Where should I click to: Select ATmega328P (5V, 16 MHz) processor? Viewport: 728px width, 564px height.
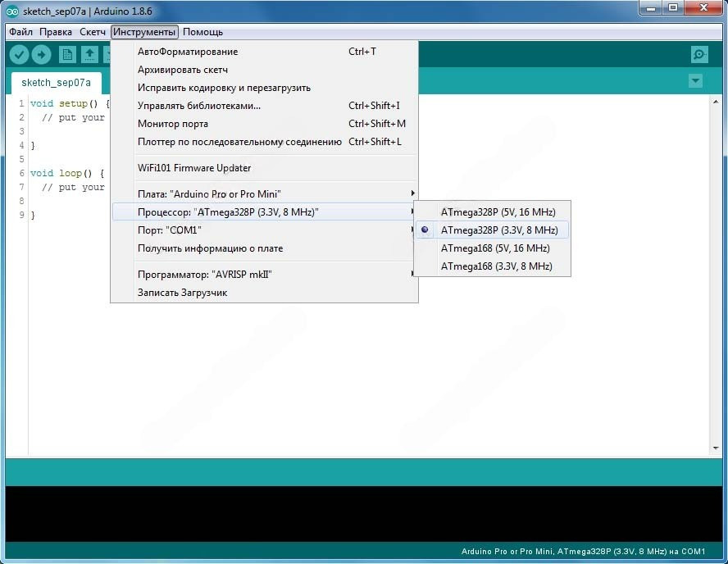(498, 212)
